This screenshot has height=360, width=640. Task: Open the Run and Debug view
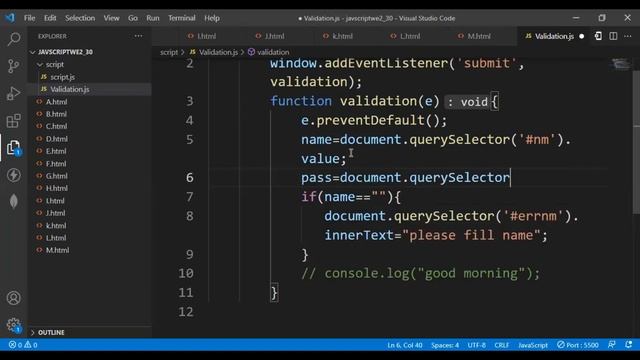pyautogui.click(x=13, y=93)
